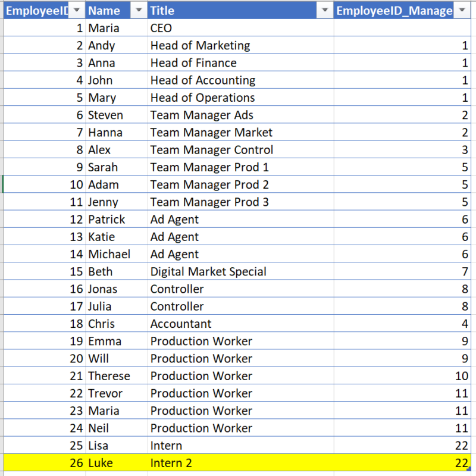Select the Name column header

pyautogui.click(x=107, y=10)
